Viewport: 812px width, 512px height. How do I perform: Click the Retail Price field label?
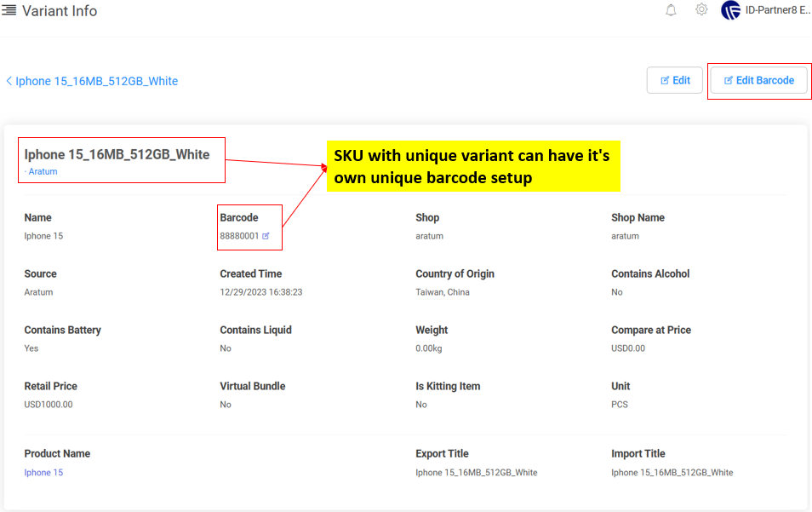(51, 386)
